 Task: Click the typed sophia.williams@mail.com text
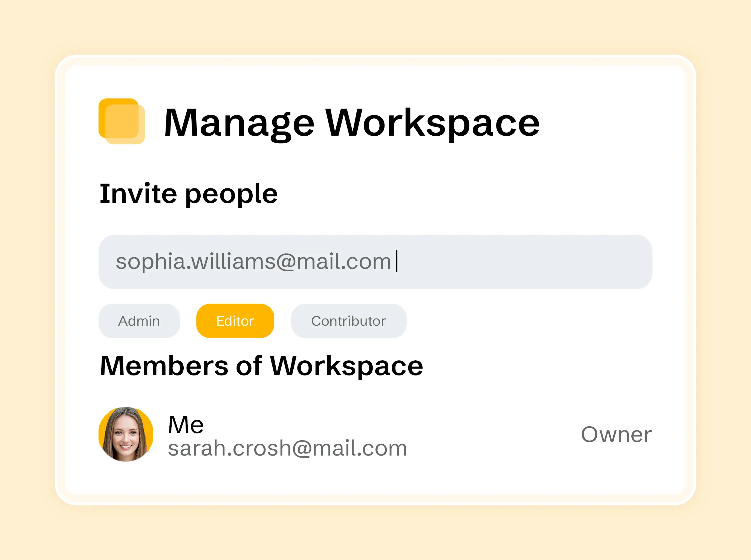tap(253, 262)
